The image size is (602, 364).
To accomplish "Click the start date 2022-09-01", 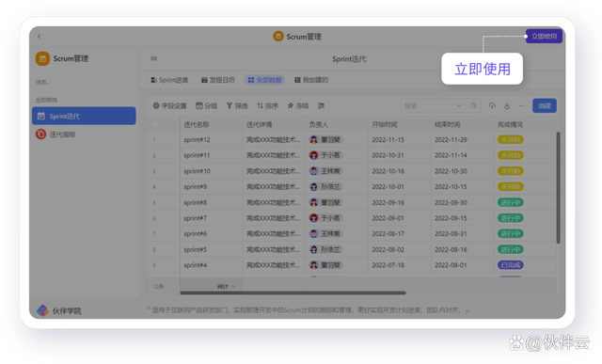I will point(388,218).
